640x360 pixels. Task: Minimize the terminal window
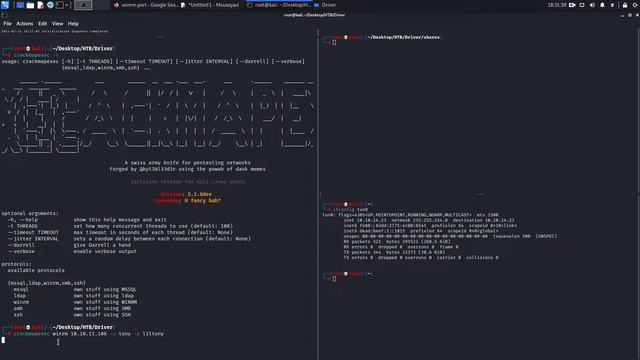click(x=622, y=15)
